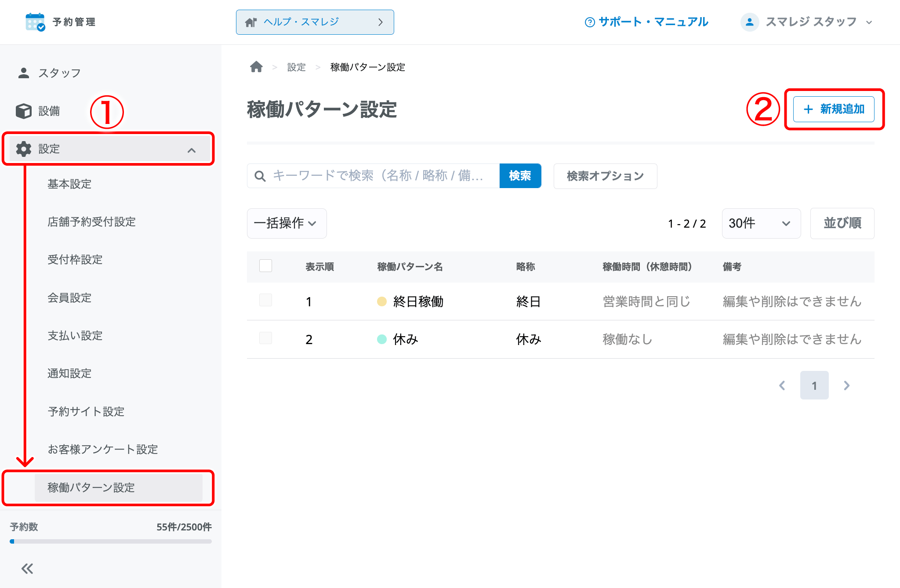Image resolution: width=900 pixels, height=588 pixels.
Task: Open お客様アンケート設定 in sidebar
Action: pos(102,450)
